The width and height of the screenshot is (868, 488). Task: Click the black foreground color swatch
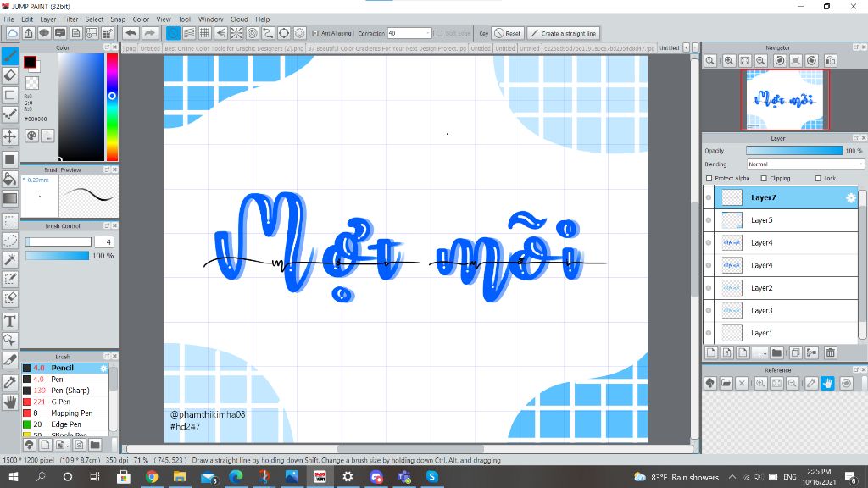point(30,63)
